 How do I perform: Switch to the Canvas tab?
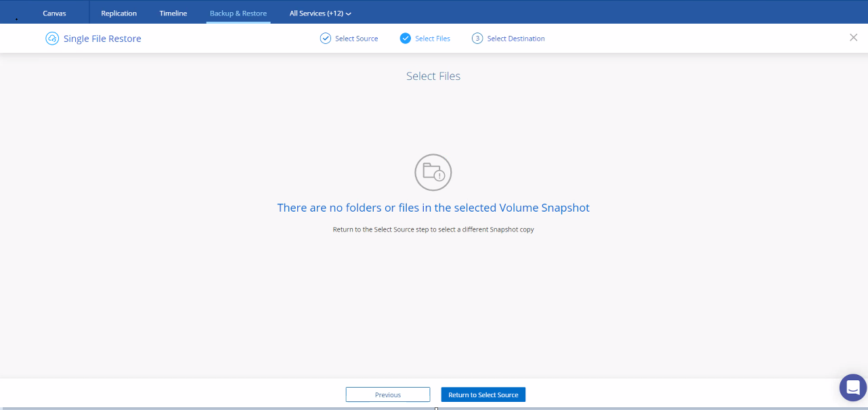[53, 12]
